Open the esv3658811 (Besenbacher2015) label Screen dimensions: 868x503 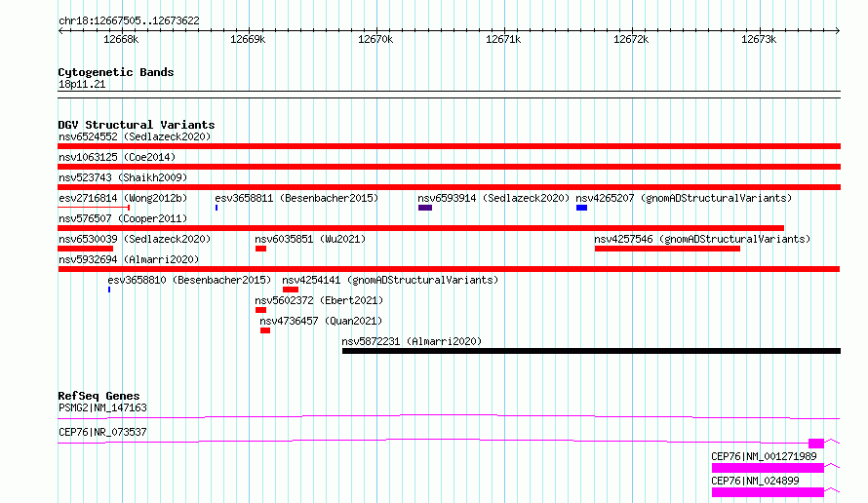[296, 198]
